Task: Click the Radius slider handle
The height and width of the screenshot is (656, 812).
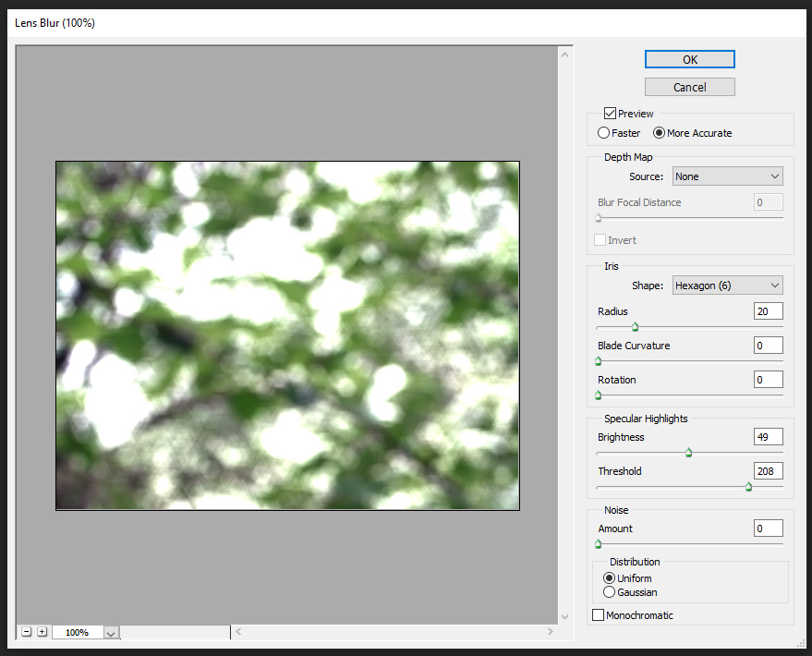Action: click(x=635, y=326)
